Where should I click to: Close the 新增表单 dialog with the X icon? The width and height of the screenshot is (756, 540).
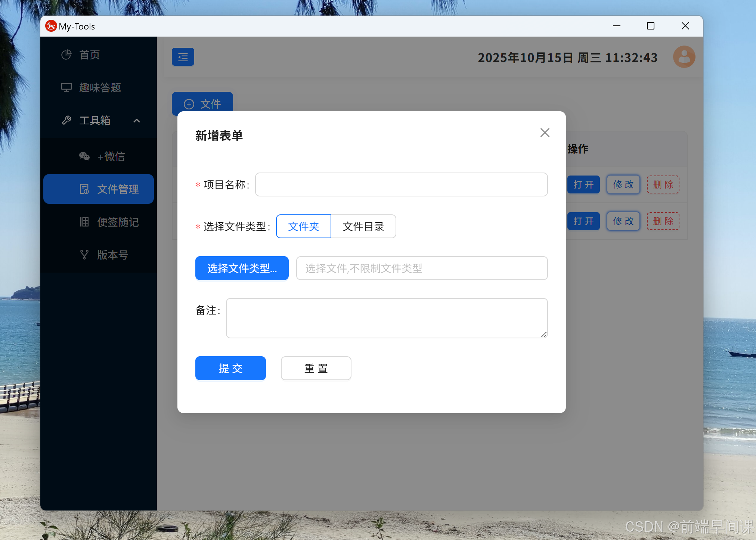(545, 133)
